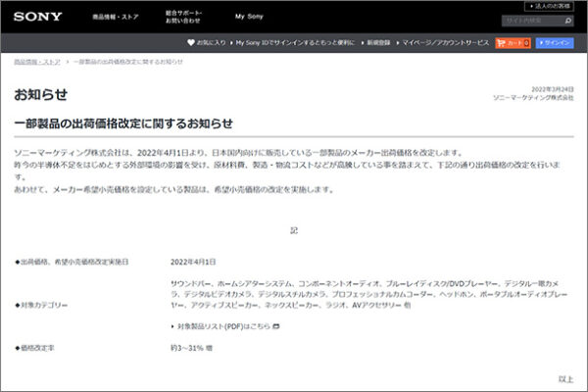Open マイページ/アカウントサービス link
The image size is (588, 392).
pos(446,43)
